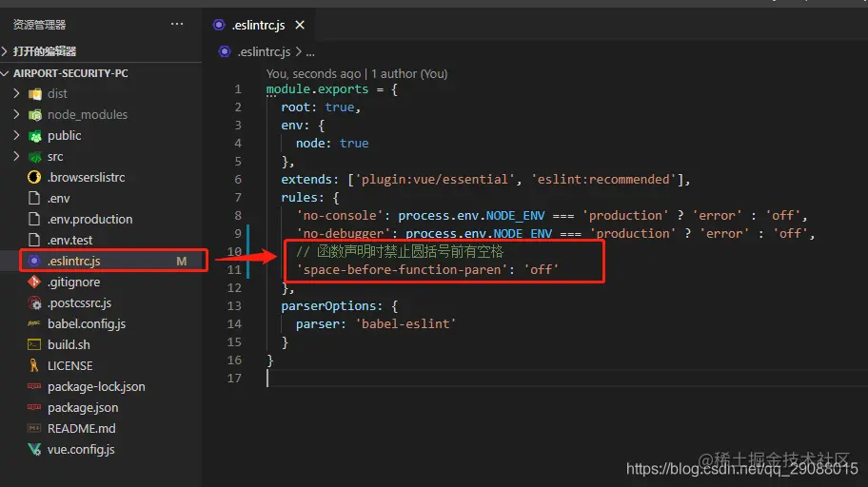Screen dimensions: 868x487
Task: Select .eslintrc.js in the explorer
Action: point(74,261)
